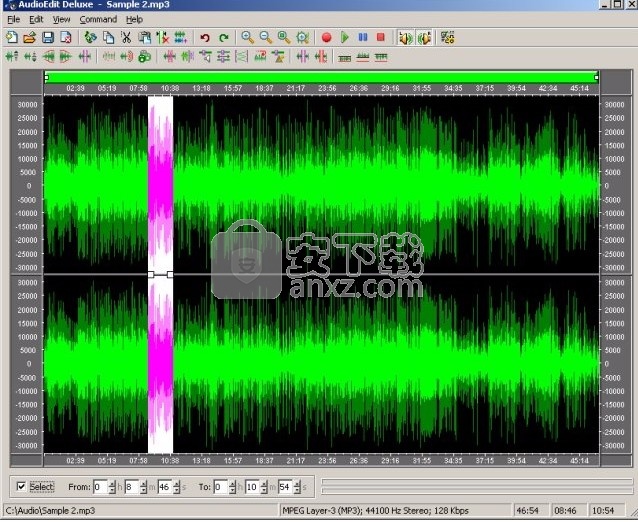
Task: Undo the last edit
Action: click(205, 37)
